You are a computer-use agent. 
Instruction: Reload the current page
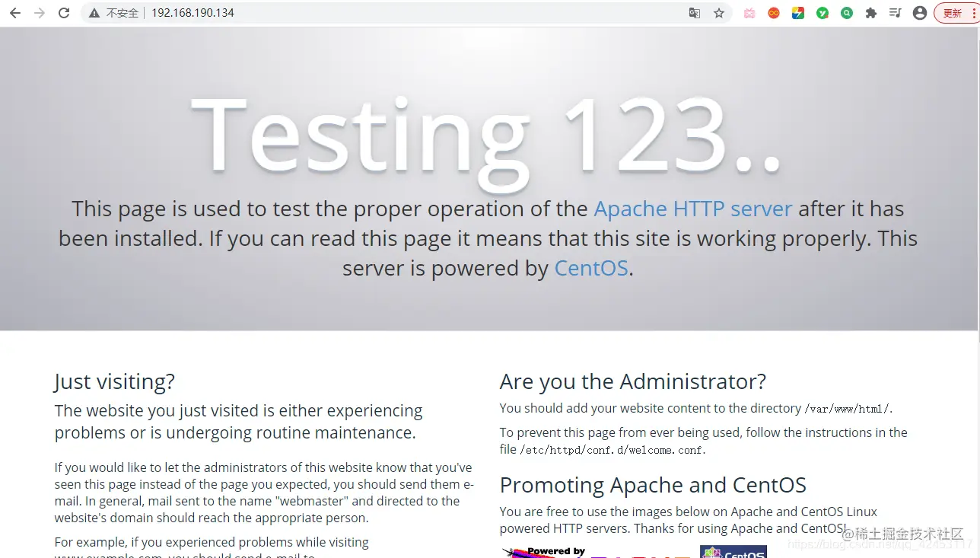click(x=64, y=13)
